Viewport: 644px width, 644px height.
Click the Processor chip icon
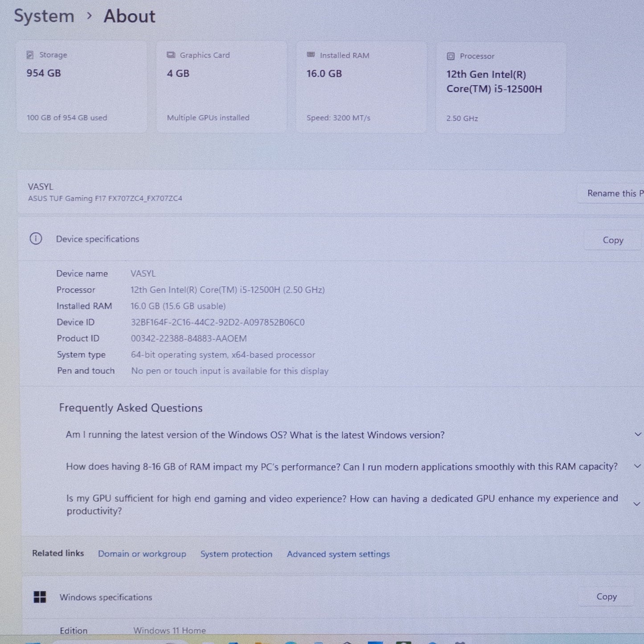tap(451, 56)
